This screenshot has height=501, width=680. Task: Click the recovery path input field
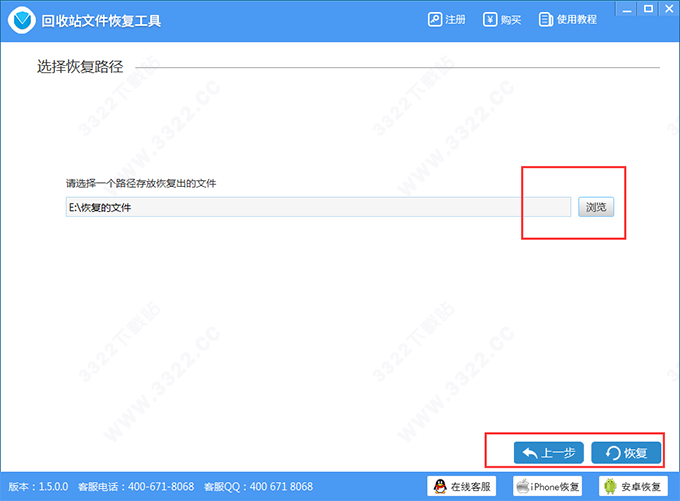tap(318, 207)
